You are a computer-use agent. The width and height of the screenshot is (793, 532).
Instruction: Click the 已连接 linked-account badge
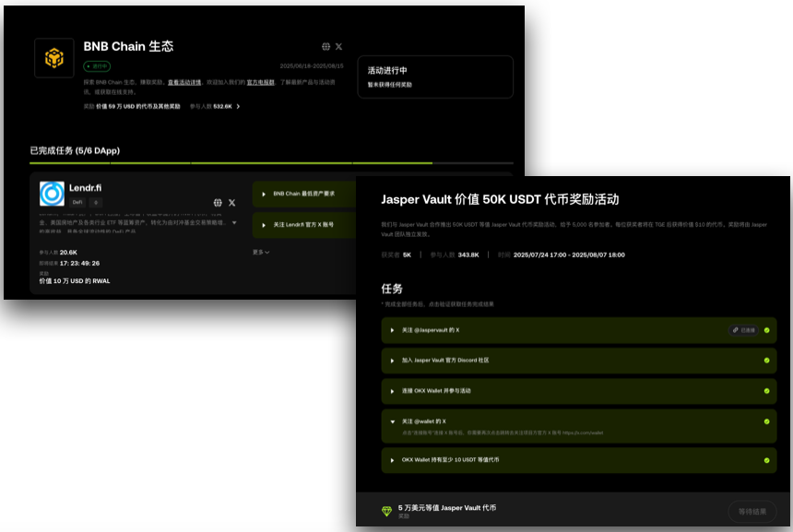[x=743, y=330]
